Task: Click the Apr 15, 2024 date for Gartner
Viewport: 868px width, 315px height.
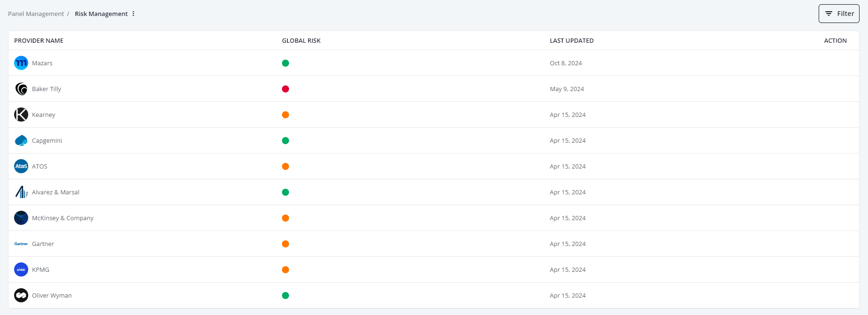Action: 568,244
